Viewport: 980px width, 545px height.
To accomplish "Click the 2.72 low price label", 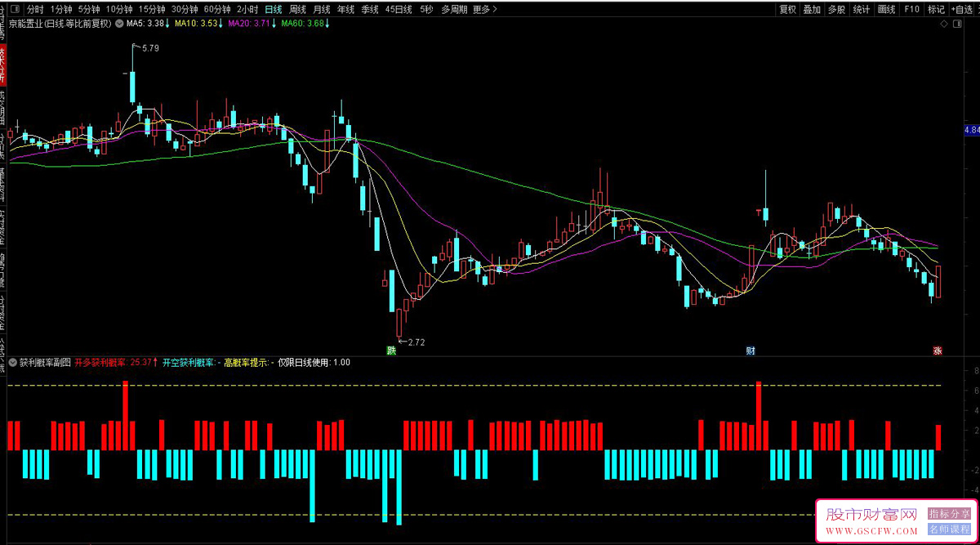I will click(416, 342).
